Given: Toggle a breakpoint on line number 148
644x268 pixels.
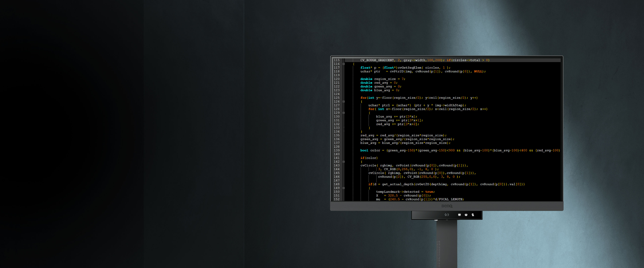Looking at the screenshot, I should pos(337,184).
